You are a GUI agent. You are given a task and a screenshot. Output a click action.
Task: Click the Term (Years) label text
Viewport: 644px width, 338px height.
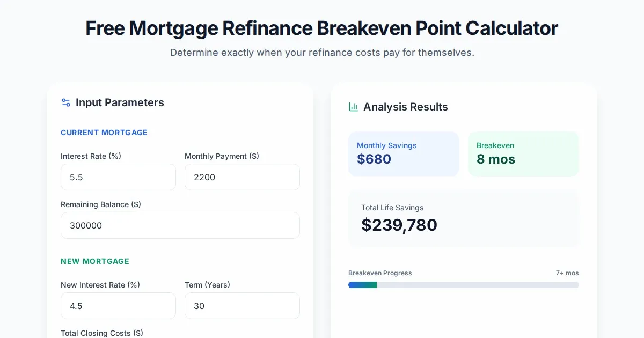207,285
